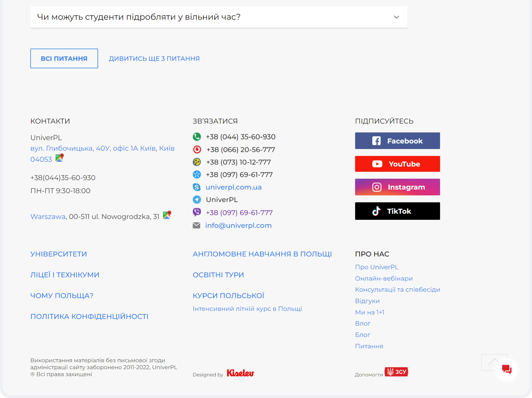Open the TikTok subscribe button

coord(397,211)
